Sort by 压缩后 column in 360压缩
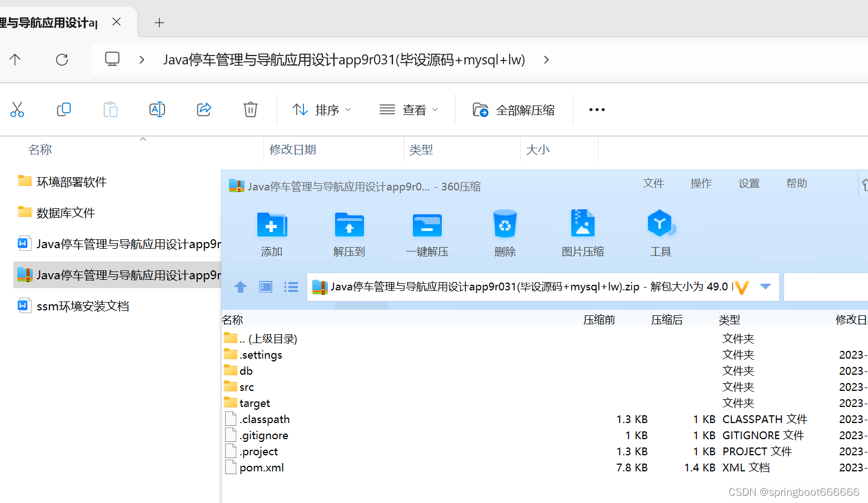This screenshot has height=503, width=868. pos(667,320)
